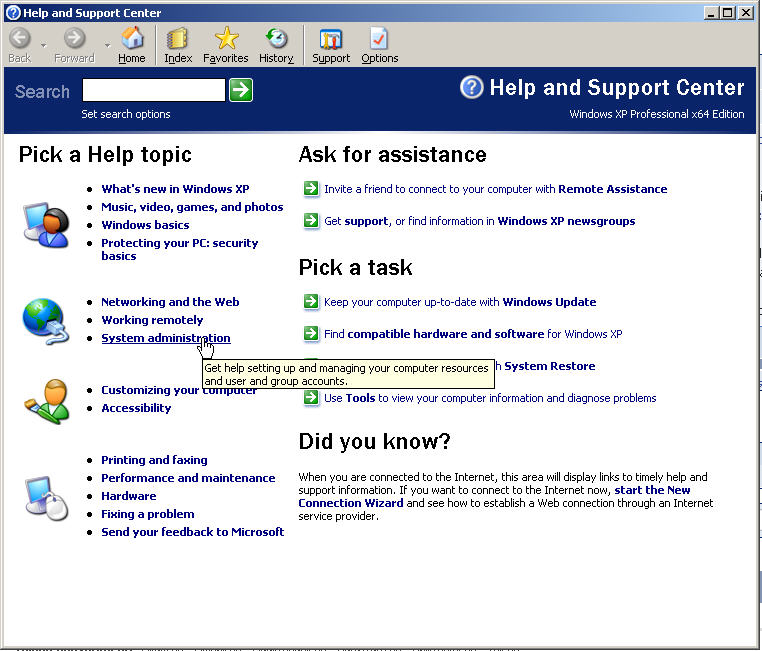Click the globe networking topic icon
Screen dimensions: 762x651
point(46,321)
